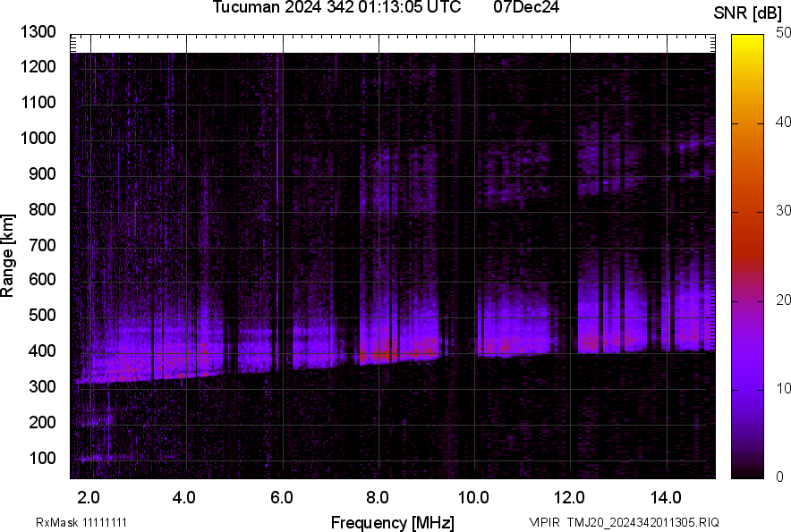
Task: Click the 30 colorbar tick value
Action: (x=782, y=210)
